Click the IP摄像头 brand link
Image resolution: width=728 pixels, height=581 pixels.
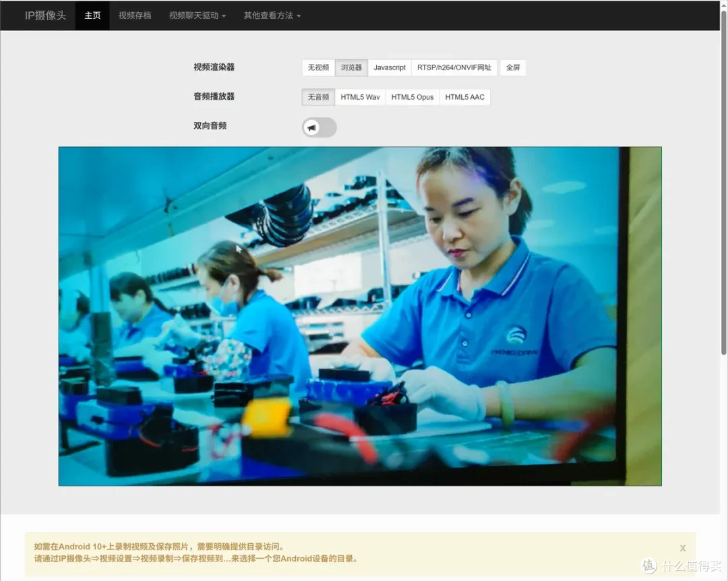pos(46,16)
